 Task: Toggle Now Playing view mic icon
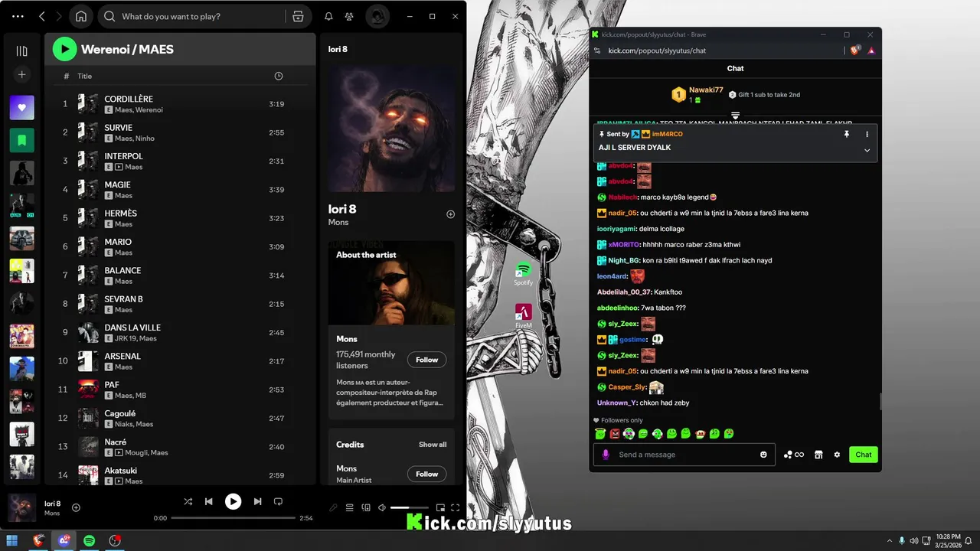[x=333, y=507]
